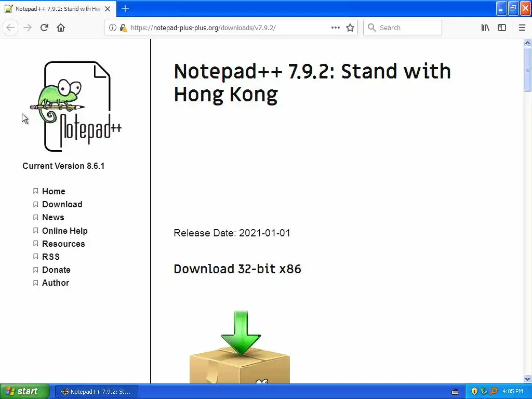Click the bookmark icon beside Download
Image resolution: width=532 pixels, height=399 pixels.
(36, 204)
